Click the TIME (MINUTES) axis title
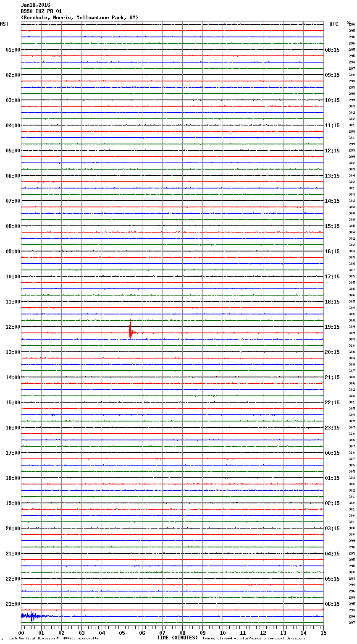 (x=177, y=638)
